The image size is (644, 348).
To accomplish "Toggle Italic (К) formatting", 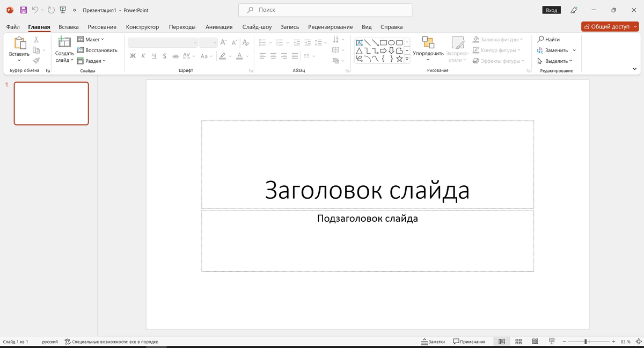I will click(143, 56).
